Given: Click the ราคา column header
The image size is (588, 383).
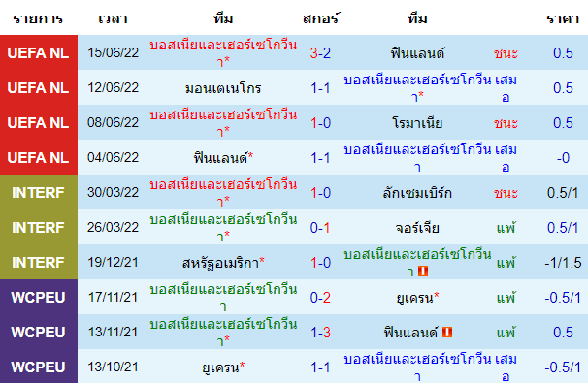Looking at the screenshot, I should click(563, 18).
